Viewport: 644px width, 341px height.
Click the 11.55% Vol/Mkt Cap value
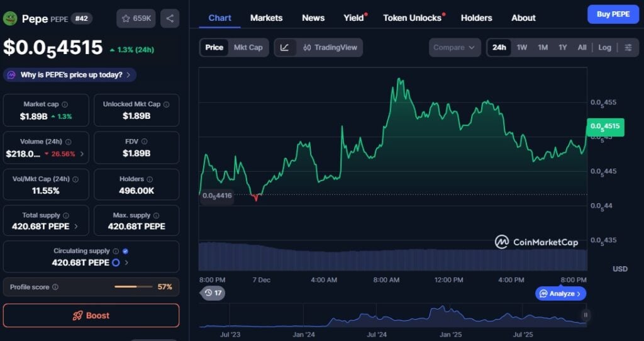coord(45,191)
